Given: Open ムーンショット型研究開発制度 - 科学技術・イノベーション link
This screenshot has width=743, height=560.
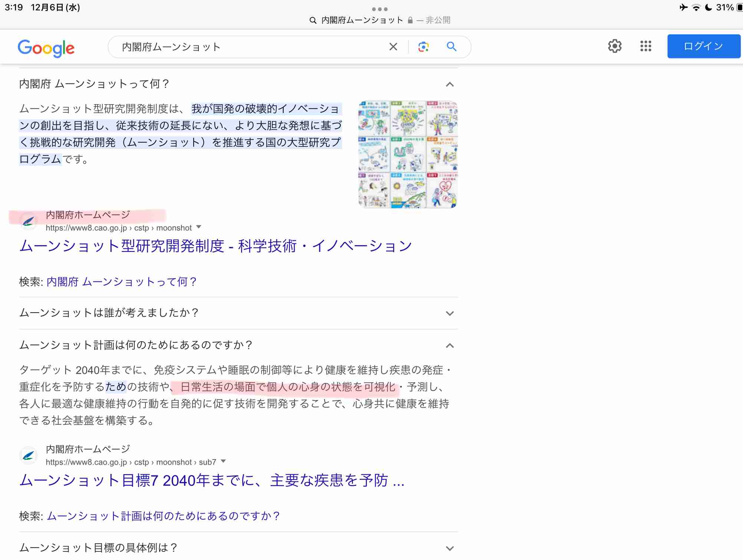Looking at the screenshot, I should pyautogui.click(x=216, y=246).
